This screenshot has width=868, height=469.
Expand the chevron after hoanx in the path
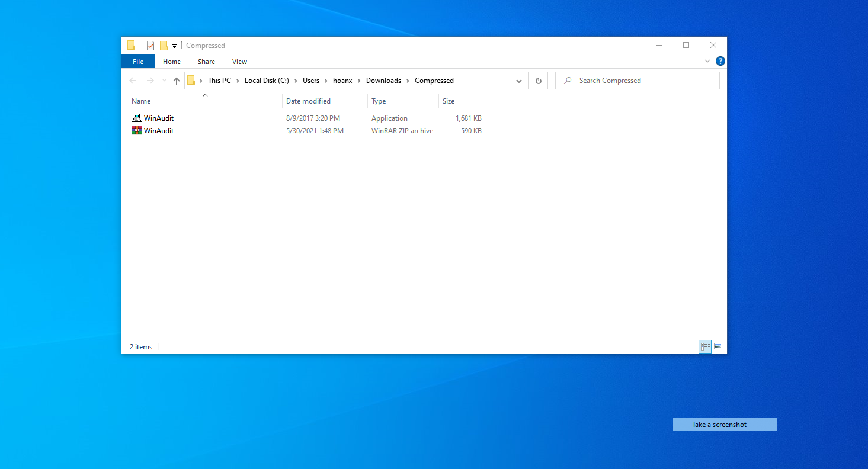(359, 81)
